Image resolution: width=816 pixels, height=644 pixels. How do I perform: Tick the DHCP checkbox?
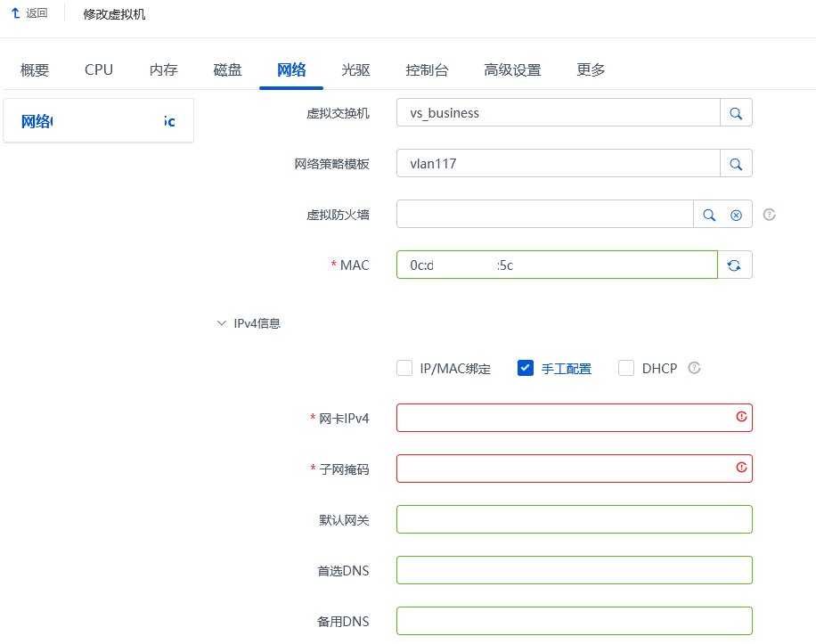pyautogui.click(x=626, y=368)
